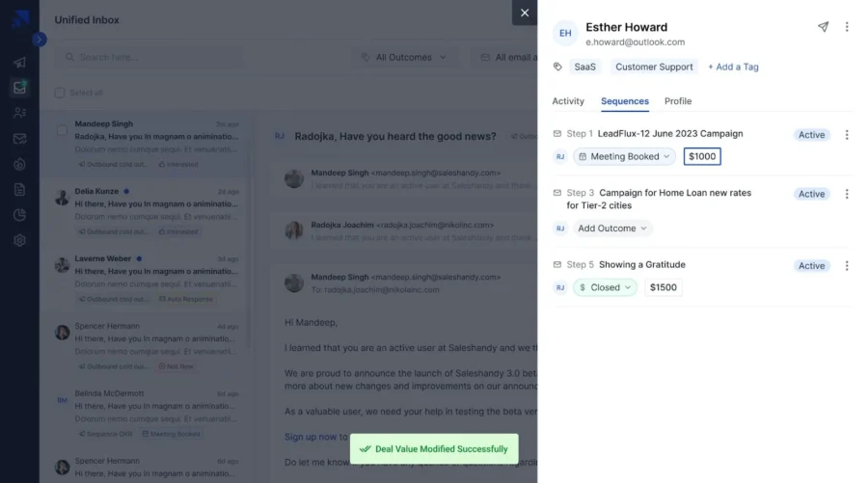Click the Customer Support tag
Image resolution: width=868 pixels, height=483 pixels.
pyautogui.click(x=654, y=67)
